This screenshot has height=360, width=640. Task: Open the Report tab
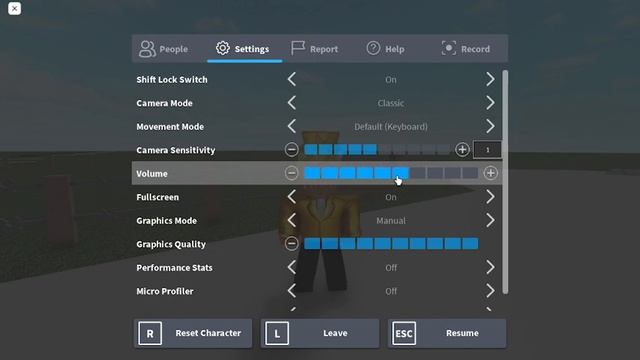[315, 49]
